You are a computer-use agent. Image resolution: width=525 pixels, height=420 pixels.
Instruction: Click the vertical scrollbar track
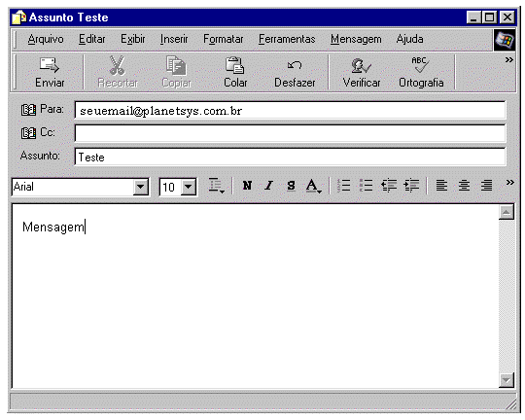[x=507, y=297]
